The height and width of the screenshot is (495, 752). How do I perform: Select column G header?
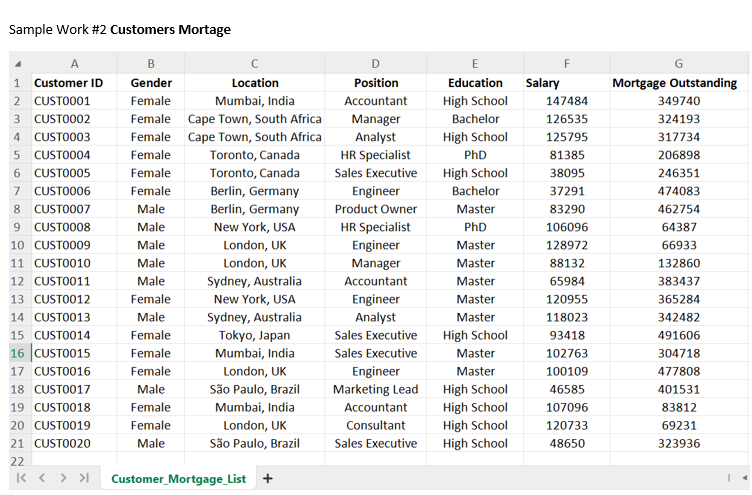click(679, 64)
